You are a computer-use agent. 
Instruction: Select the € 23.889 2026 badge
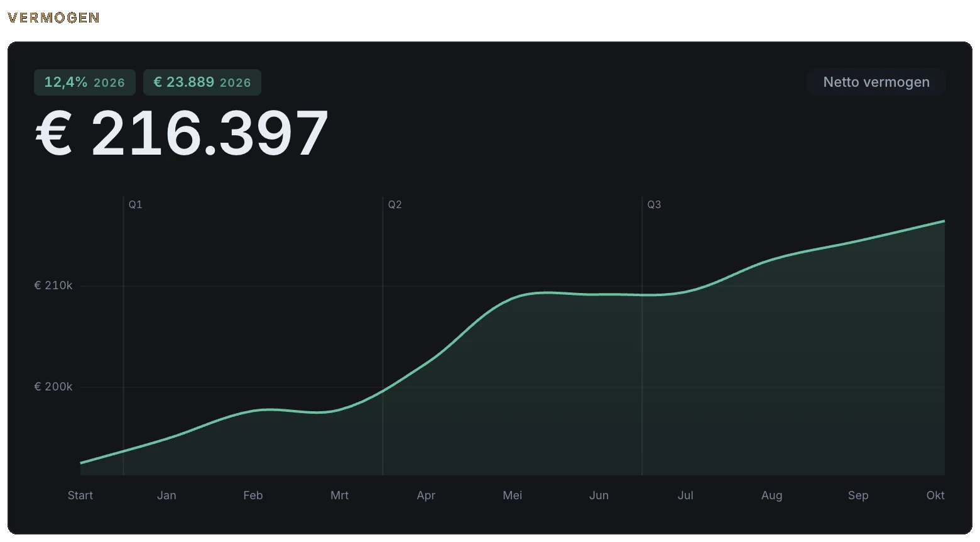point(202,82)
